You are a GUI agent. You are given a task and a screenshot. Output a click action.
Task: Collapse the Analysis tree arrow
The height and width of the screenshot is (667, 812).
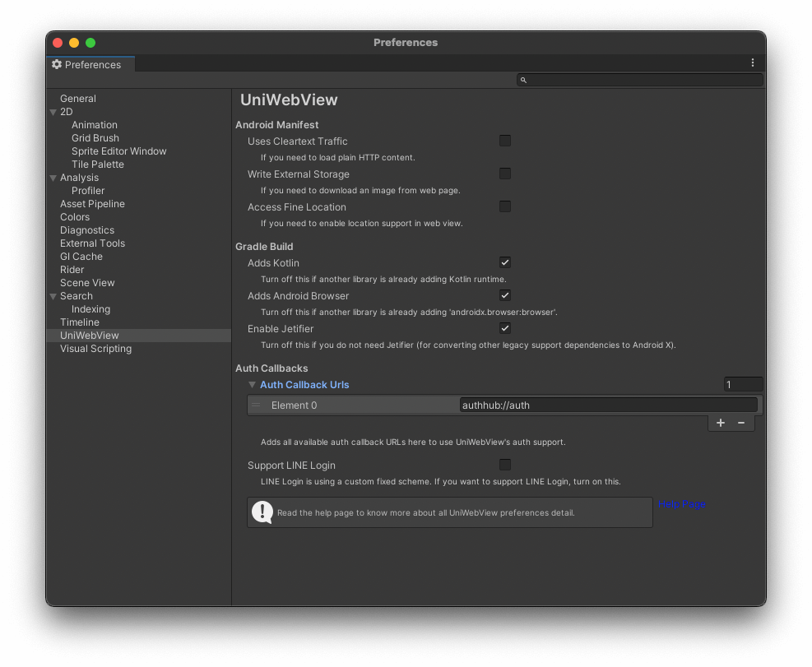tap(53, 178)
